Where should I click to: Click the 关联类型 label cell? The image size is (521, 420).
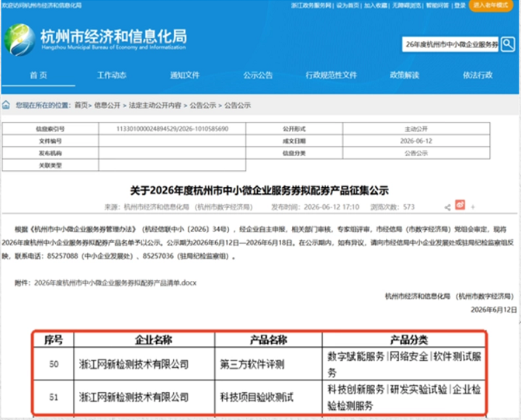50,165
